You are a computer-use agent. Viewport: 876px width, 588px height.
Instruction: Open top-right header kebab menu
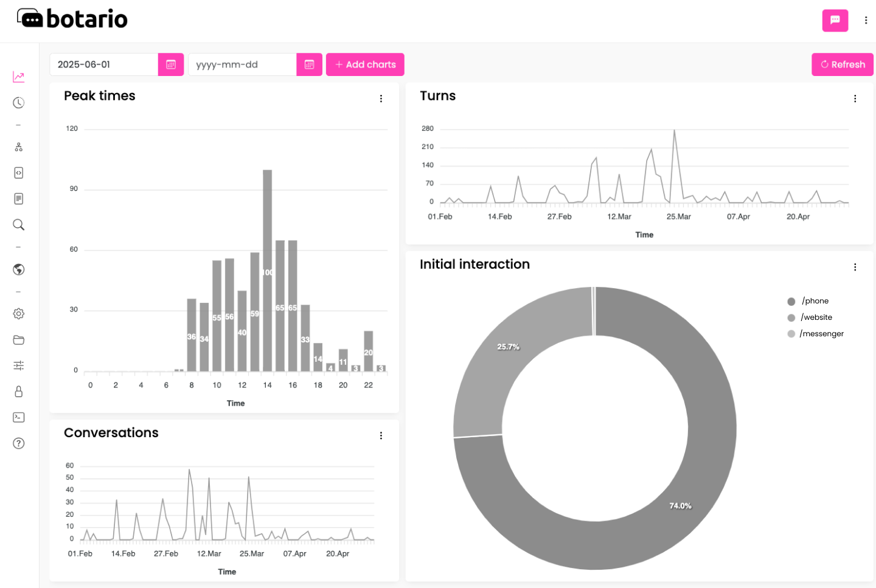pos(866,20)
